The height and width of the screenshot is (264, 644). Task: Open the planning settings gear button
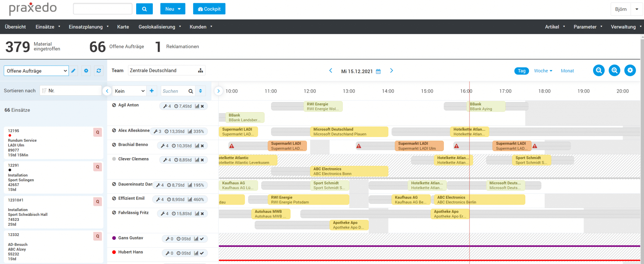pyautogui.click(x=630, y=70)
